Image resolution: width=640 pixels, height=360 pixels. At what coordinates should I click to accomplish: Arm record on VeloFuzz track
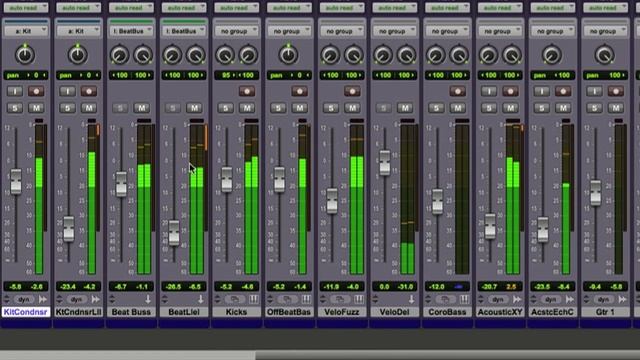(x=352, y=91)
